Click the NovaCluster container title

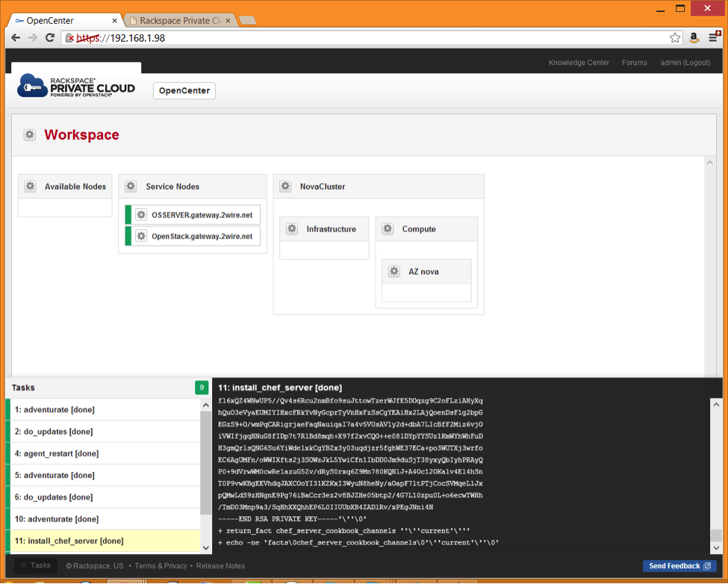point(323,186)
